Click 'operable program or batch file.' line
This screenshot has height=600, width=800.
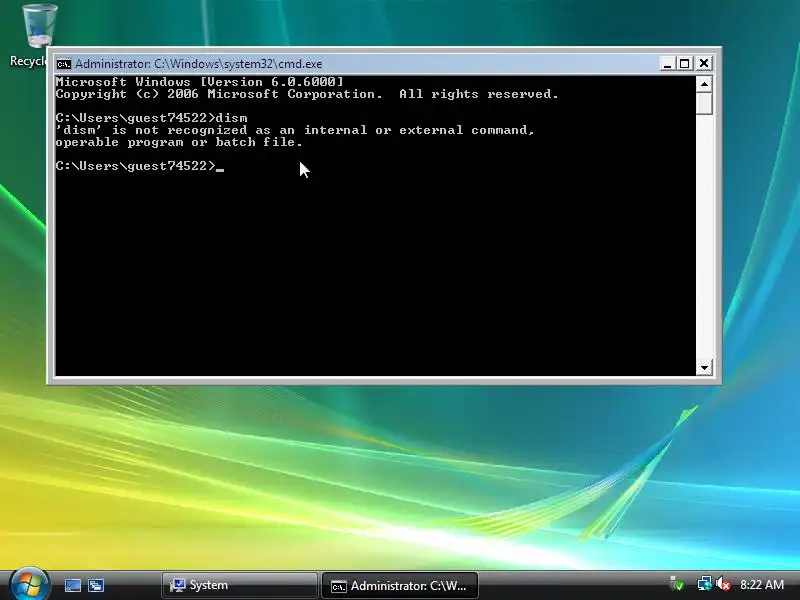pos(179,142)
